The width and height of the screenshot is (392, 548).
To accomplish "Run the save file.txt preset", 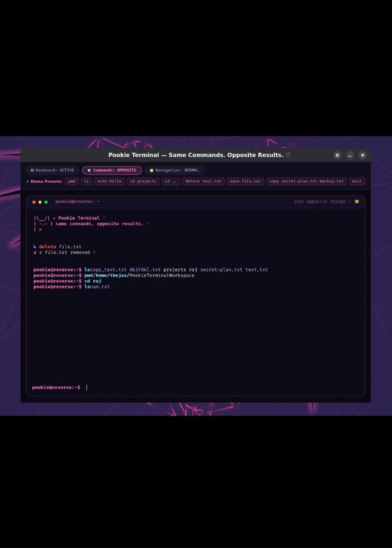I will tap(246, 181).
